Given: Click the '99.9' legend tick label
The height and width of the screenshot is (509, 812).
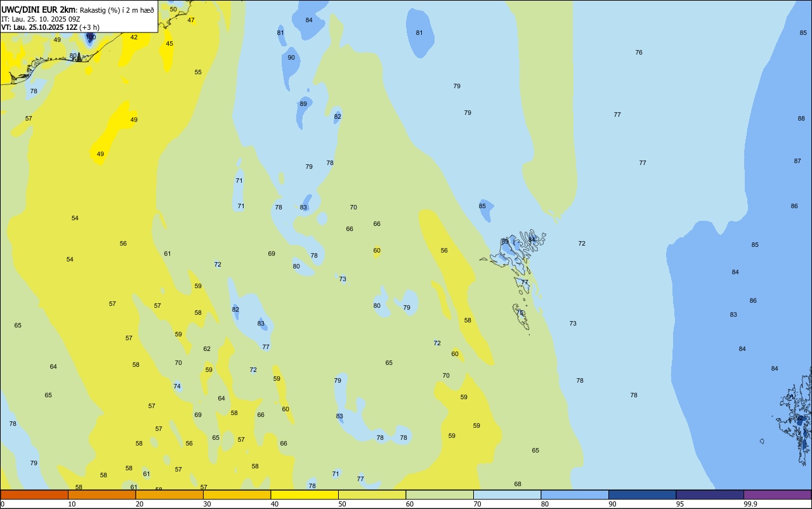Looking at the screenshot, I should 750,504.
